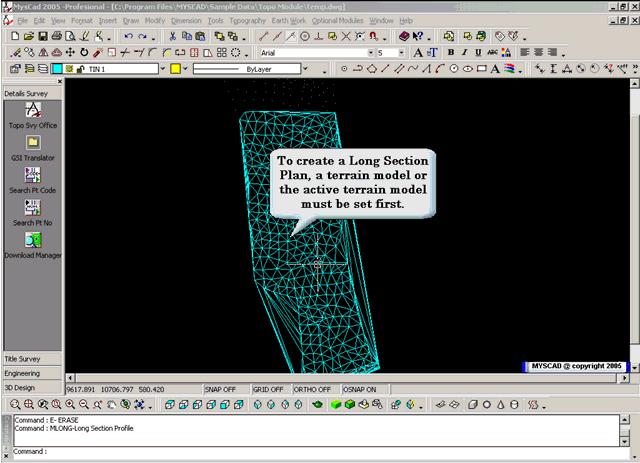Viewport: 640px width, 463px height.
Task: Click the Bold text formatting icon
Action: click(x=451, y=52)
